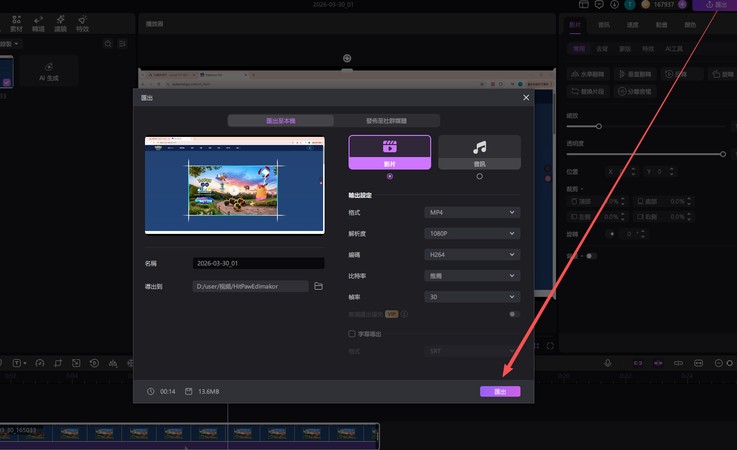The height and width of the screenshot is (450, 737).
Task: Close the export dialog with X
Action: [x=526, y=98]
